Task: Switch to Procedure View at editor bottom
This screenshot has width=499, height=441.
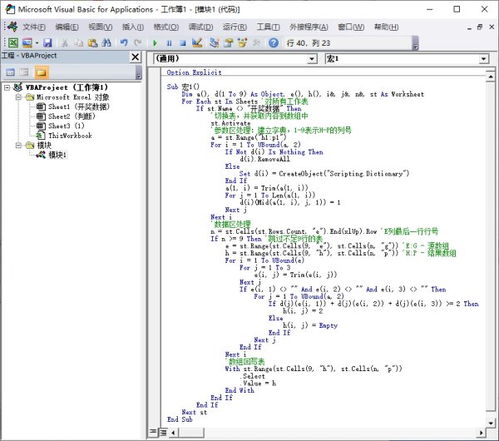Action: coord(153,432)
